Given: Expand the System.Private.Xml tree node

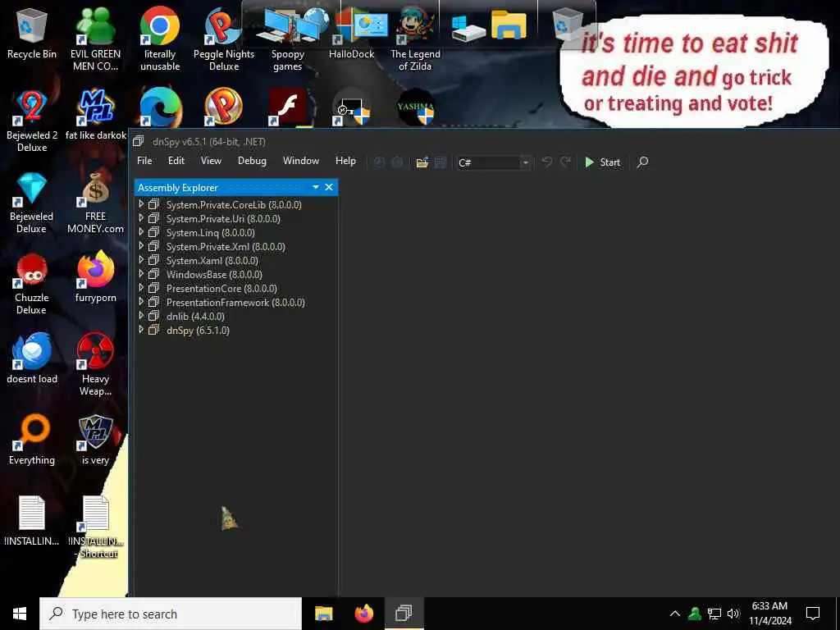Looking at the screenshot, I should 141,246.
